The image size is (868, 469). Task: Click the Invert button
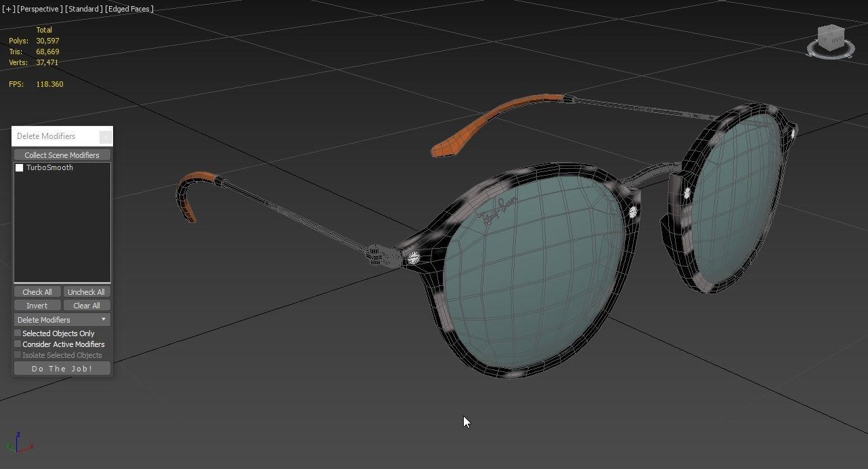[x=37, y=306]
